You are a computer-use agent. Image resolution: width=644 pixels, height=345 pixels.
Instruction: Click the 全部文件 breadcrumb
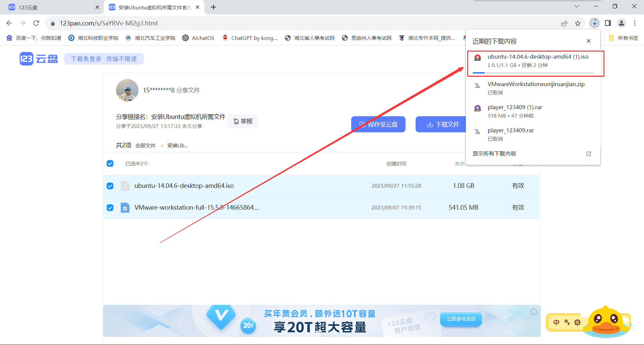(146, 145)
